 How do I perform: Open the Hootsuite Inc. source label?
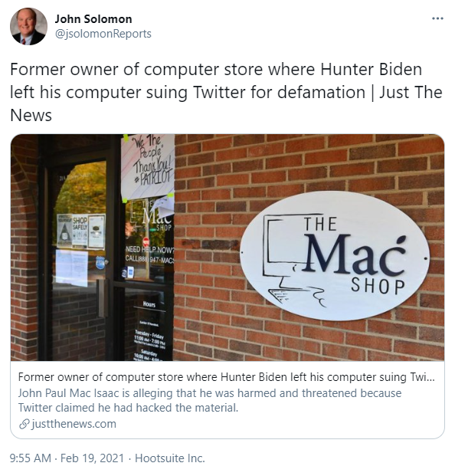[x=170, y=458]
